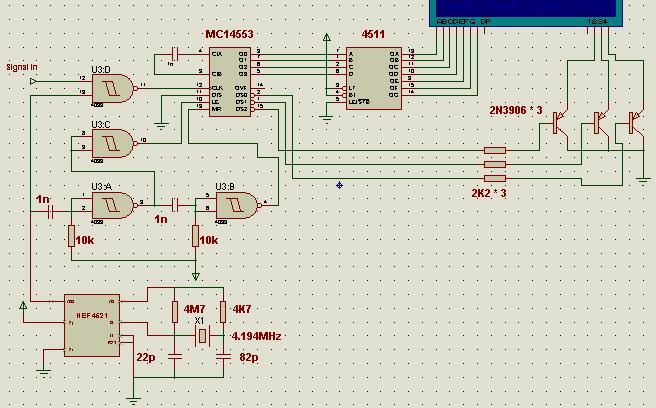The height and width of the screenshot is (408, 656).
Task: Click the ground symbol below the 4511 chip
Action: [x=327, y=118]
